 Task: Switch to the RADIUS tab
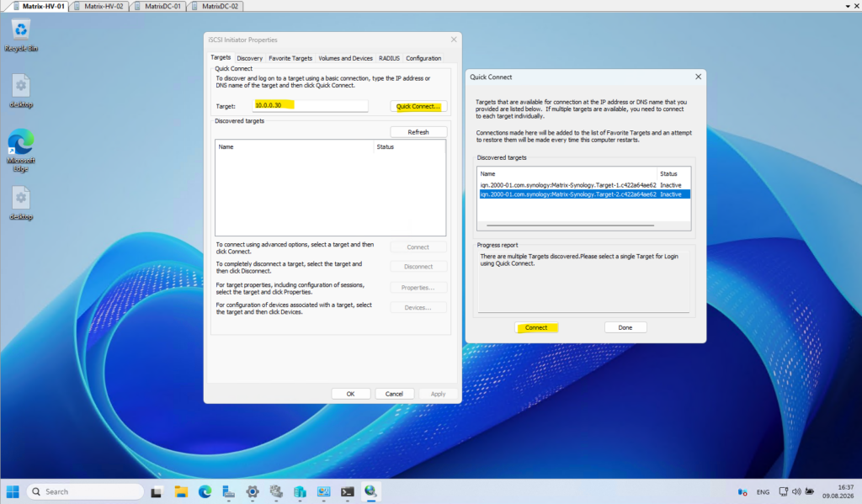pyautogui.click(x=389, y=58)
